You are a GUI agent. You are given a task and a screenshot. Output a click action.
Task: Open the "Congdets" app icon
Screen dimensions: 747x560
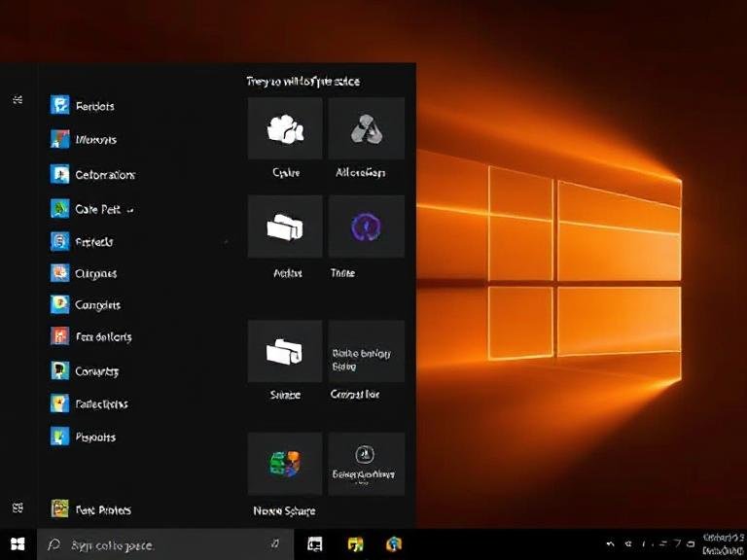(60, 304)
